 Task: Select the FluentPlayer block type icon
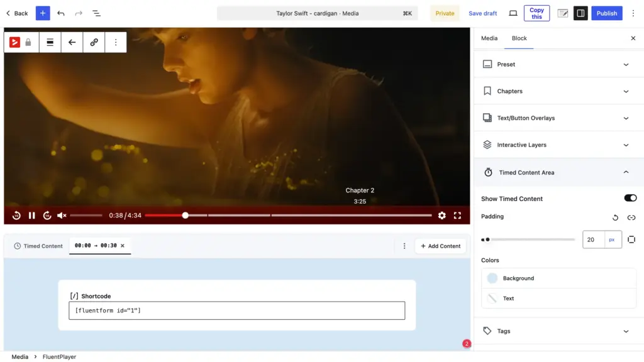point(15,42)
